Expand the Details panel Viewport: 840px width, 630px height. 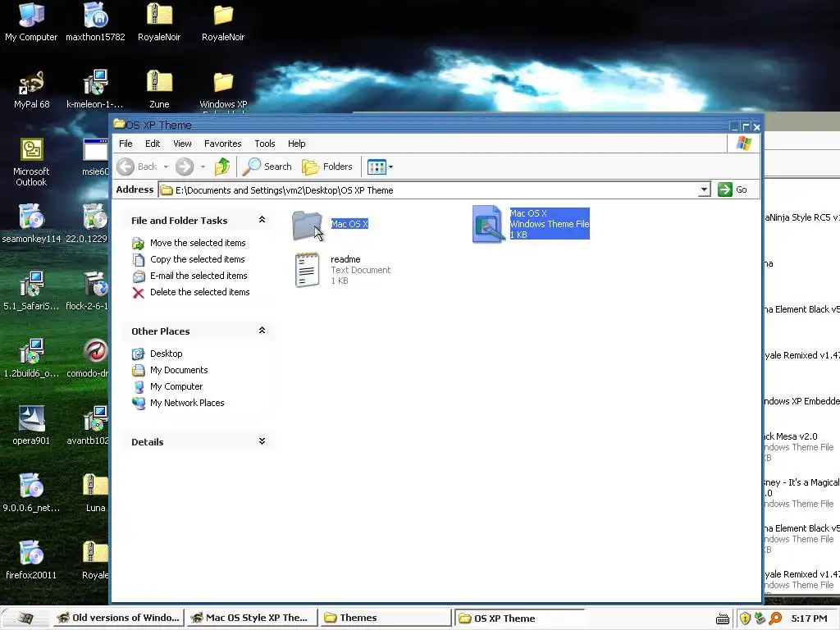(262, 441)
